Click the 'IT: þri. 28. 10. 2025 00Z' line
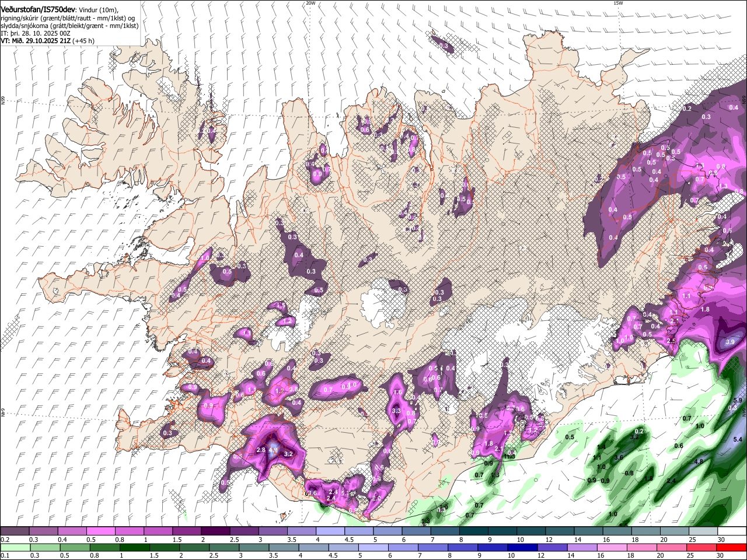 [36, 33]
